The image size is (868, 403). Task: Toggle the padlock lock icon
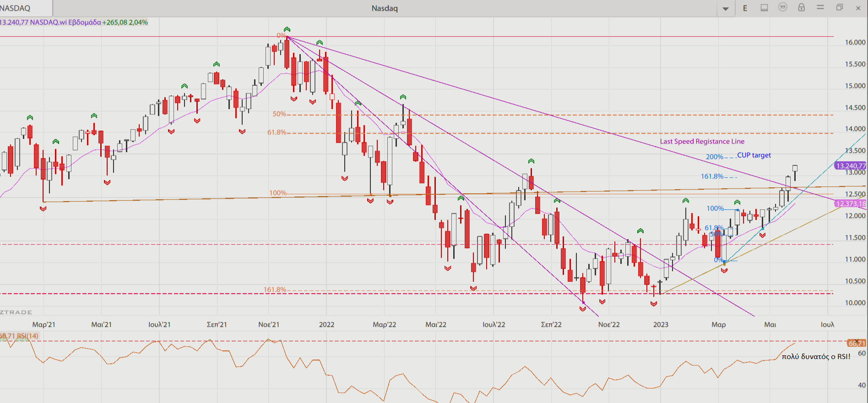tap(802, 7)
